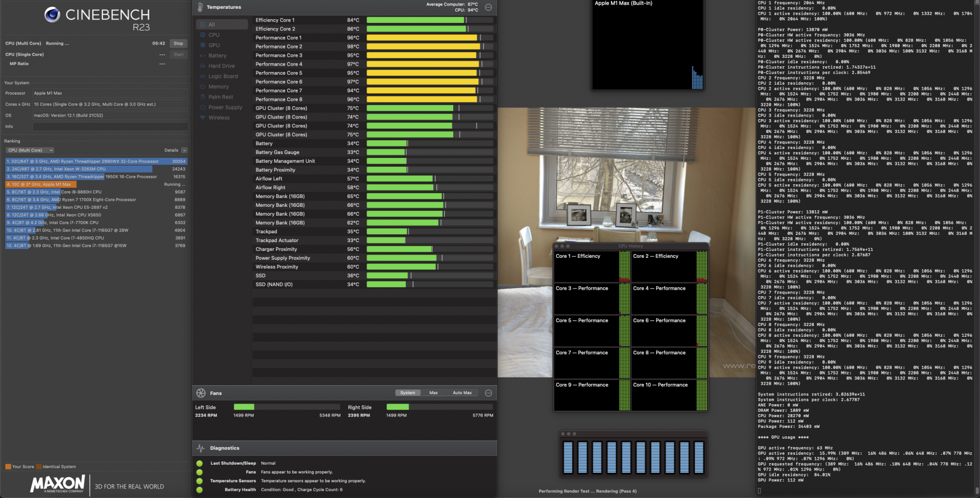Select the Performance Core 8 temperature row
This screenshot has width=980, height=498.
pyautogui.click(x=375, y=100)
